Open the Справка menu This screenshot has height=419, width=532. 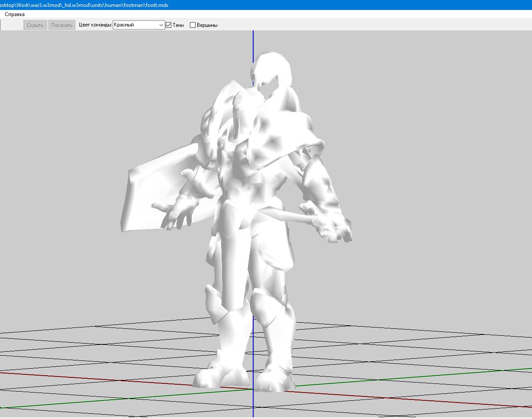pos(15,14)
